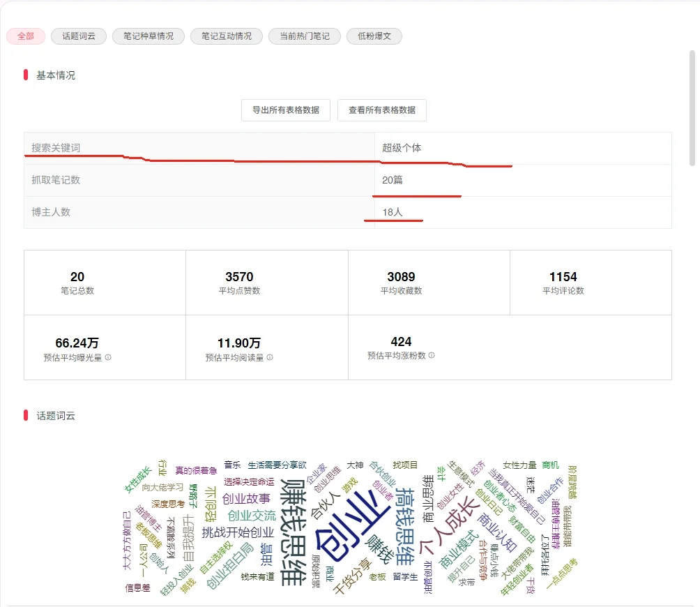Open the 当前热门笔记 tab
This screenshot has width=700, height=607.
point(304,36)
